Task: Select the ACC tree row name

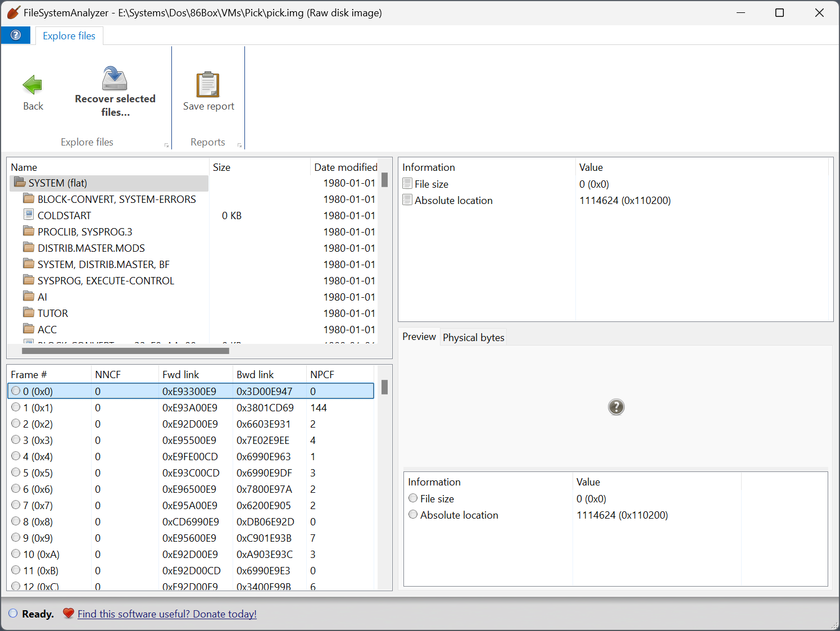Action: 47,329
